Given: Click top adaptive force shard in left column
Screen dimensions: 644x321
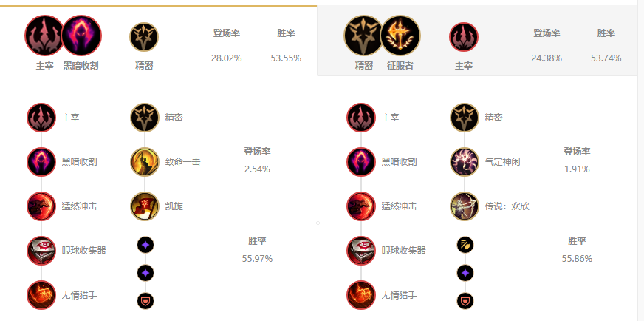Looking at the screenshot, I should point(145,245).
